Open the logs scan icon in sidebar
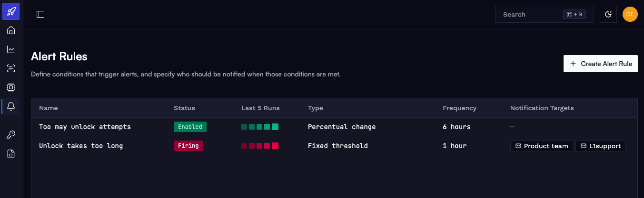Screen dimensions: 644x198 point(11,68)
